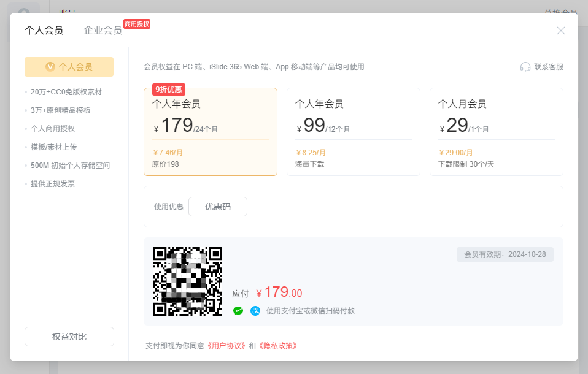Click the headset customer service icon
This screenshot has width=588, height=374.
pyautogui.click(x=525, y=67)
